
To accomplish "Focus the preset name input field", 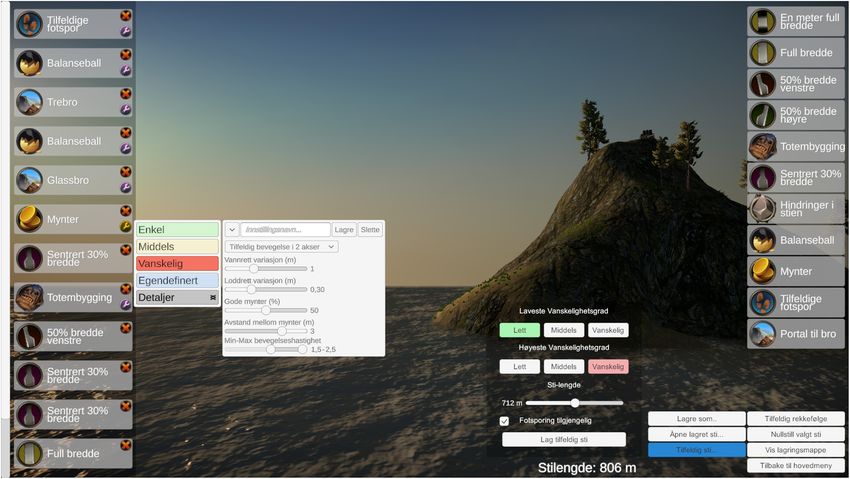I will 285,230.
